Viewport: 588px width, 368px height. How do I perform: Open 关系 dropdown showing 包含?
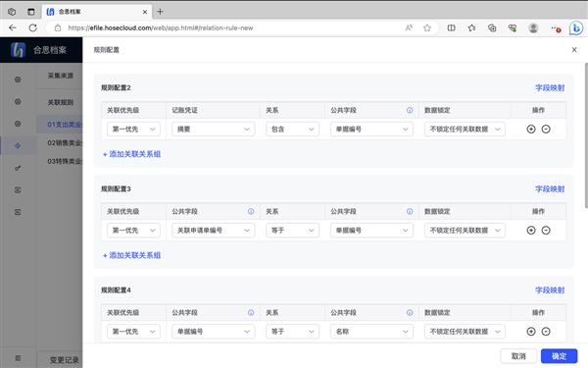(292, 130)
